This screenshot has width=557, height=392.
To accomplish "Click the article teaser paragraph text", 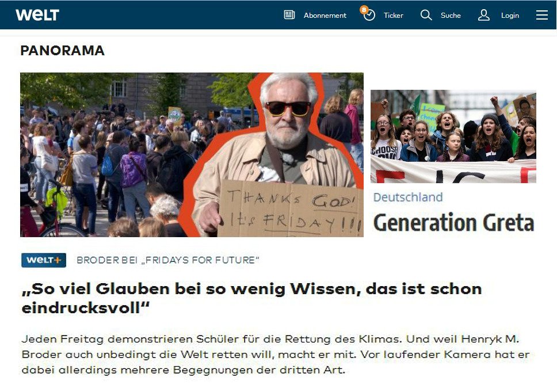I will (276, 355).
